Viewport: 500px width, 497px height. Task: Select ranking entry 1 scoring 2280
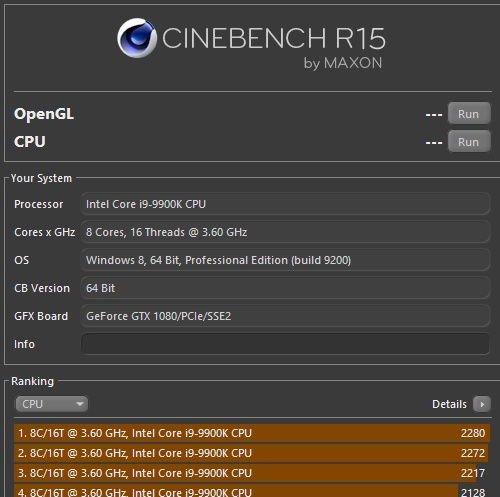(252, 433)
